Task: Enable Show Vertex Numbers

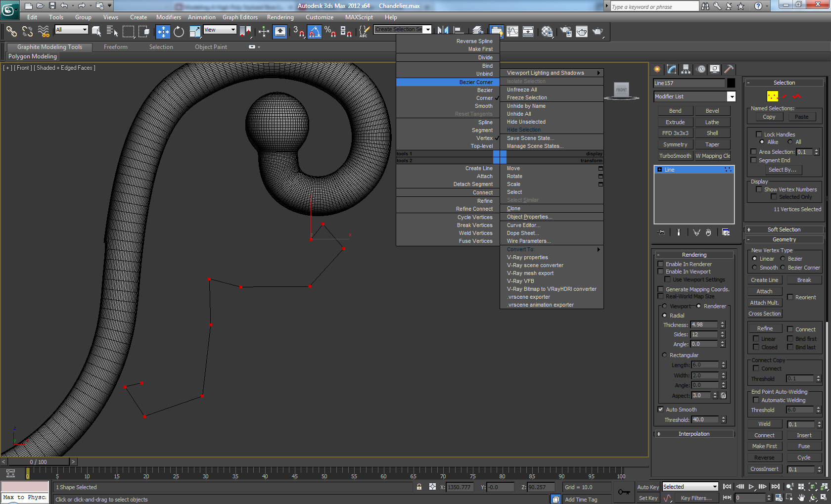Action: (x=759, y=189)
